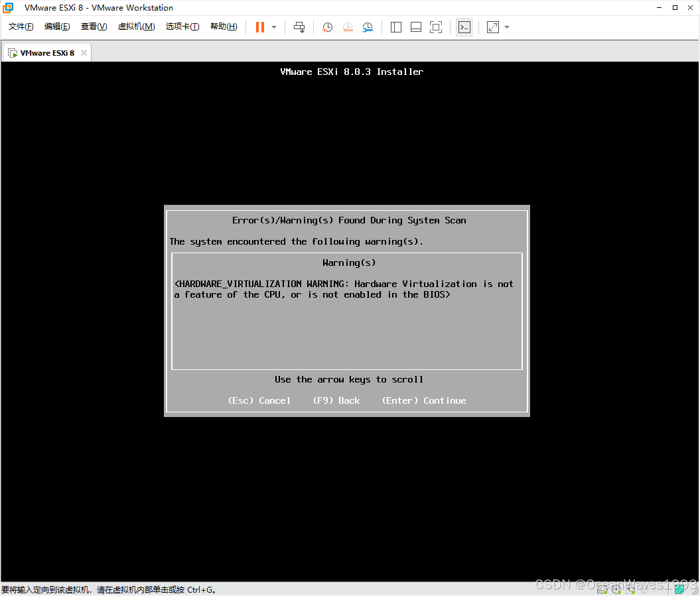700x596 pixels.
Task: Click the stretch guest display icon
Action: click(x=493, y=27)
